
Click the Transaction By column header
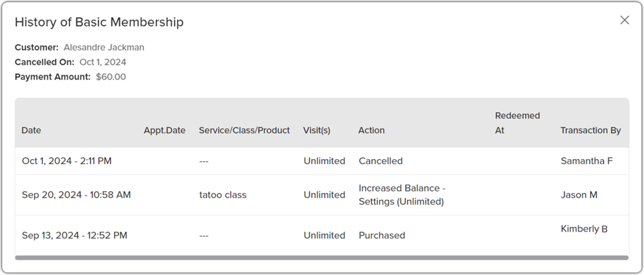(591, 130)
